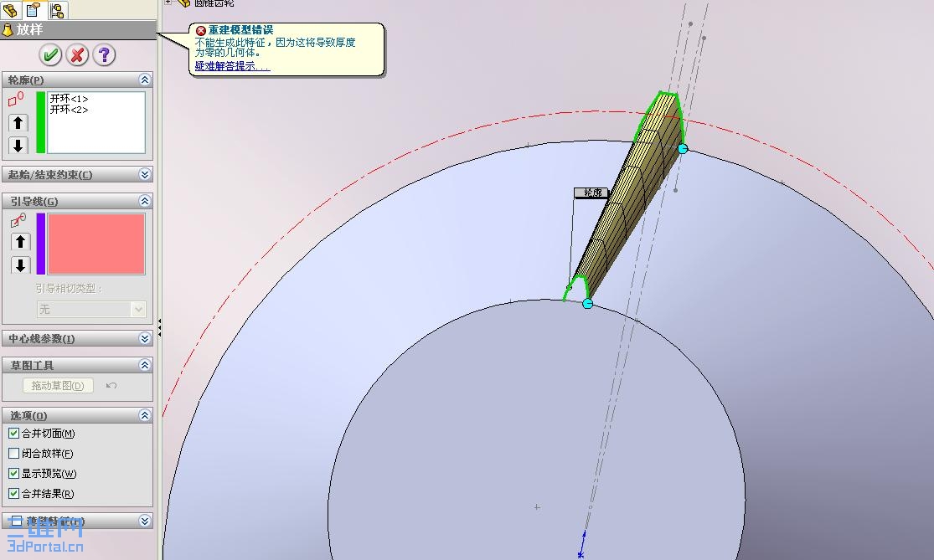
Task: Select 开环<2> in the profiles list
Action: 69,110
